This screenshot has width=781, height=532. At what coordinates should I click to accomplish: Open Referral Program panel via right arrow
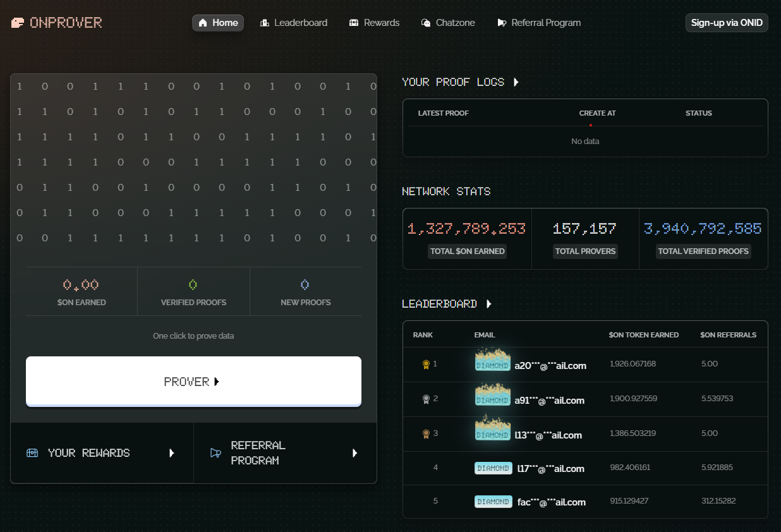tap(355, 453)
